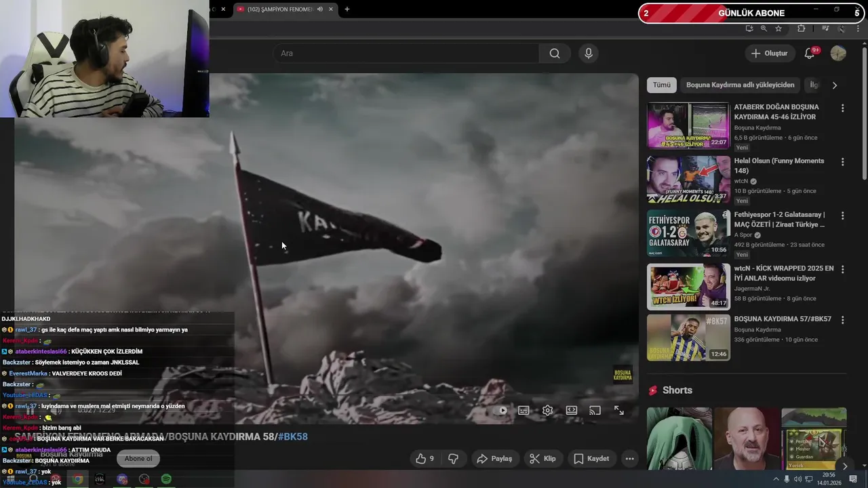This screenshot has height=488, width=868.
Task: Open Chrome extensions puzzle icon
Action: [802, 28]
